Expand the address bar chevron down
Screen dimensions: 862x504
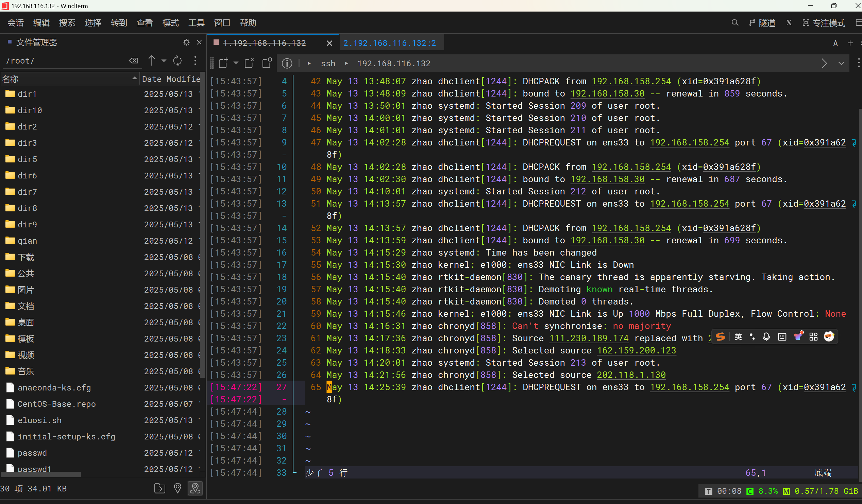click(x=841, y=64)
